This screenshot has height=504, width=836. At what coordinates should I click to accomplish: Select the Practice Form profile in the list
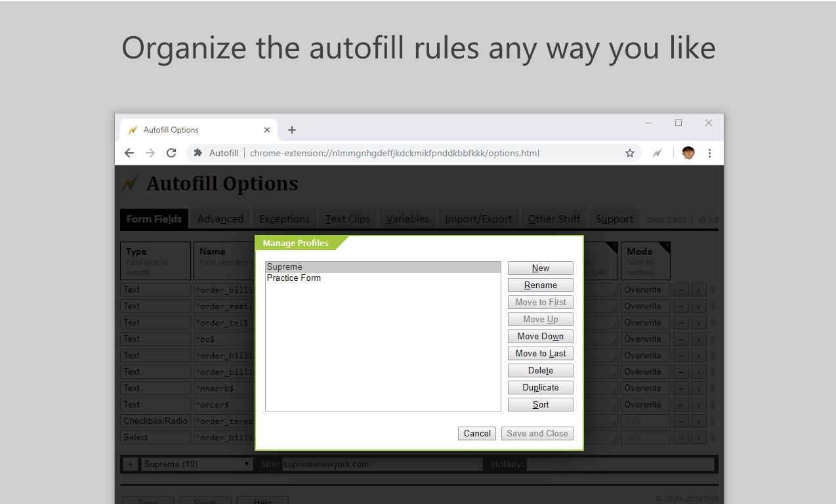[x=383, y=278]
